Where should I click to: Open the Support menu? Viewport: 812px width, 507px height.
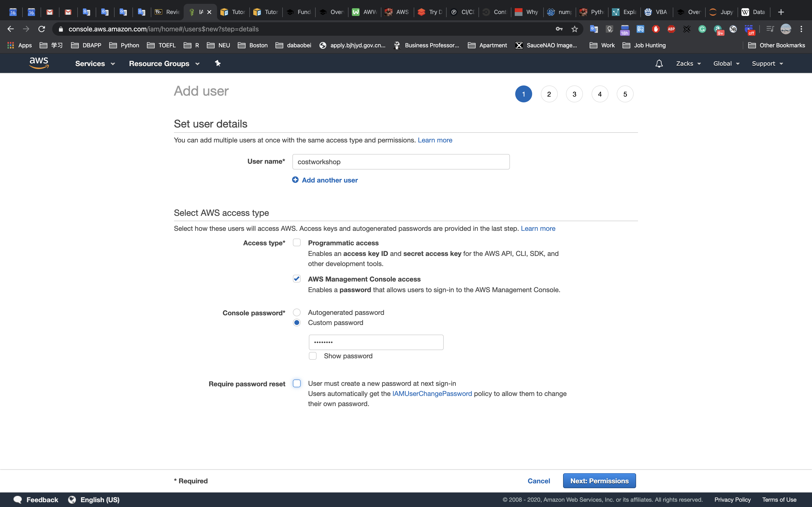point(767,63)
